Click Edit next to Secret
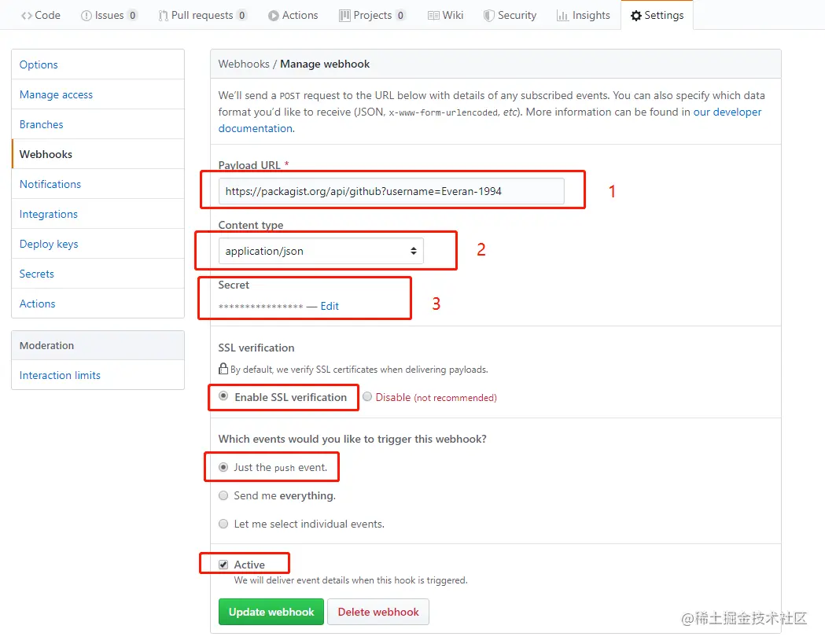Viewport: 825px width, 644px height. click(330, 306)
